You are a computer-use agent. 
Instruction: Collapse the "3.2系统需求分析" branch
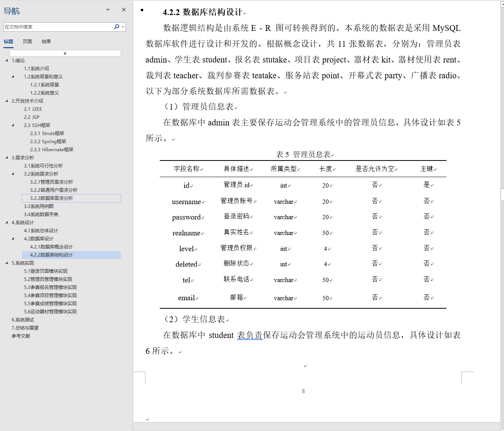pyautogui.click(x=13, y=174)
